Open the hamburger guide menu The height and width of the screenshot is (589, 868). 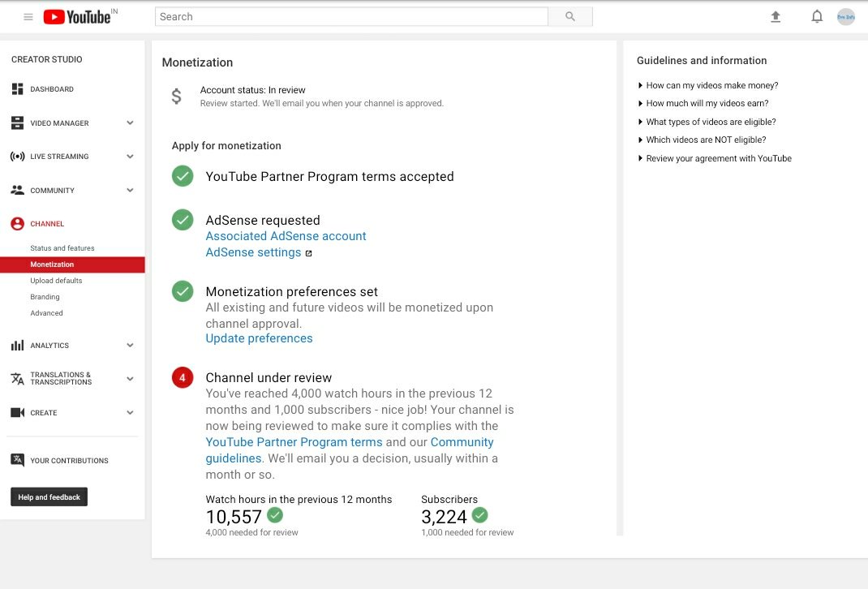(x=28, y=17)
